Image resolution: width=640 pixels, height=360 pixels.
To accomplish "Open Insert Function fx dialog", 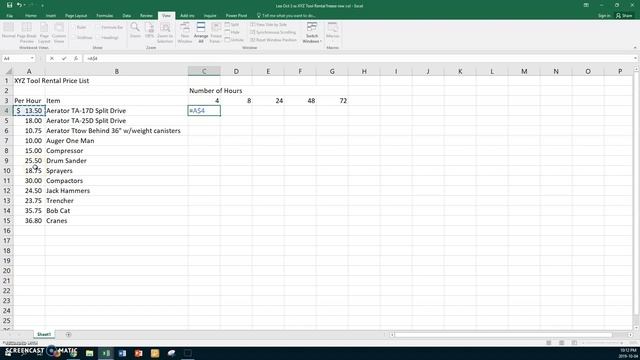I will 76,58.
